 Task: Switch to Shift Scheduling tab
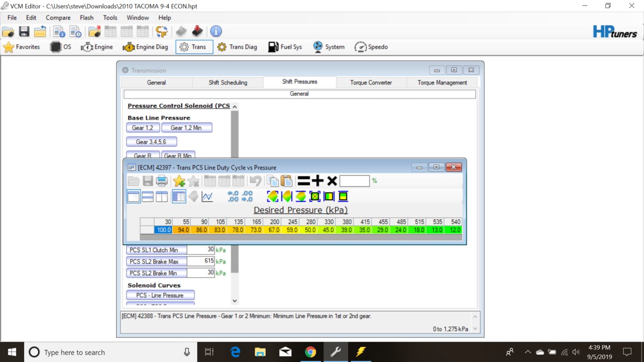(228, 82)
